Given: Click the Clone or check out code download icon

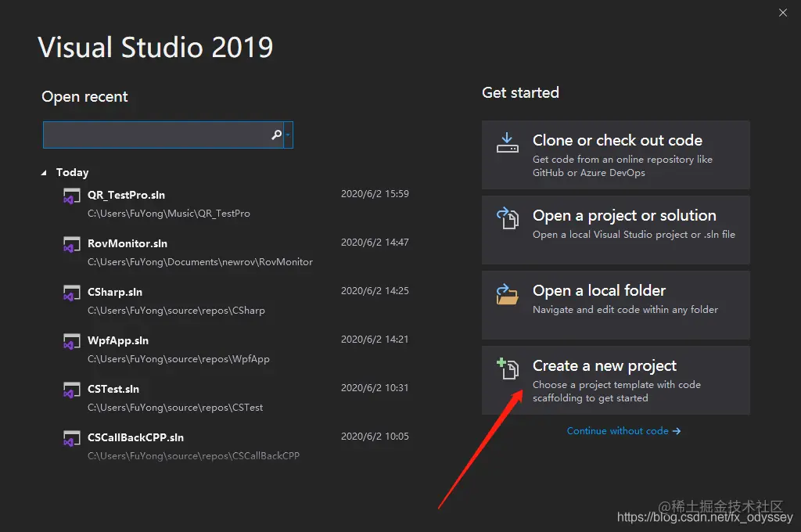Looking at the screenshot, I should point(507,142).
